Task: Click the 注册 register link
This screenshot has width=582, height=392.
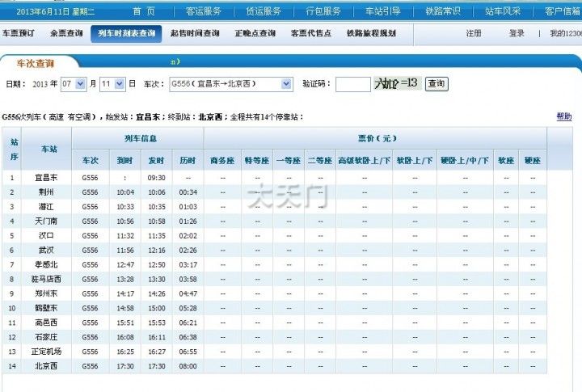Action: coord(474,34)
